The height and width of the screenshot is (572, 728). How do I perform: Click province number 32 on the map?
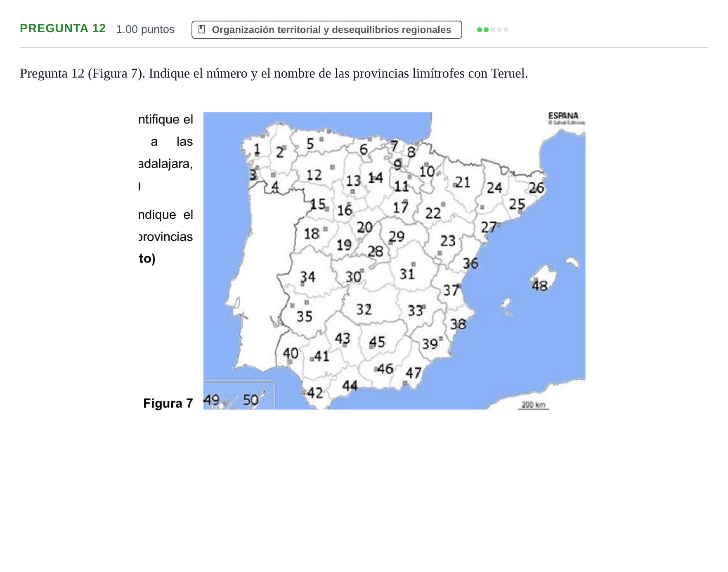(x=364, y=310)
